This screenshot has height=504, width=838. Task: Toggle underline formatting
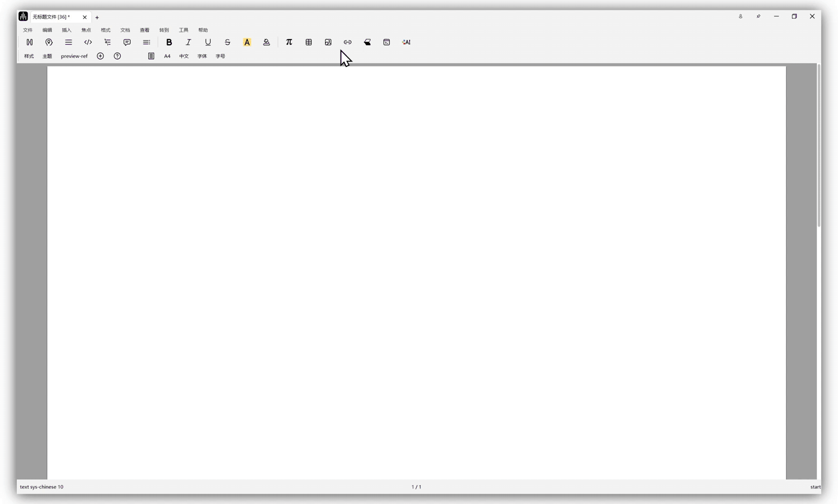pyautogui.click(x=208, y=42)
